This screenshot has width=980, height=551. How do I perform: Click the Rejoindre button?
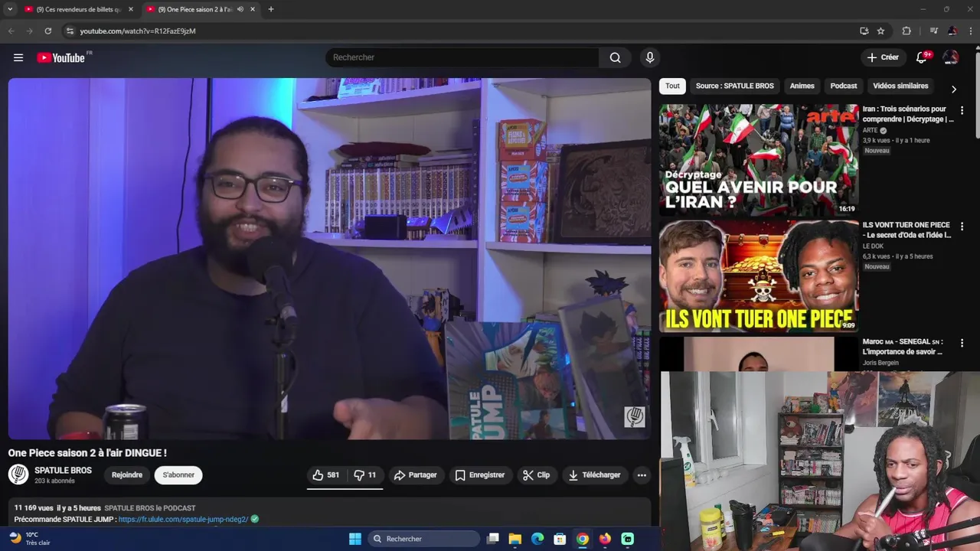pos(127,475)
